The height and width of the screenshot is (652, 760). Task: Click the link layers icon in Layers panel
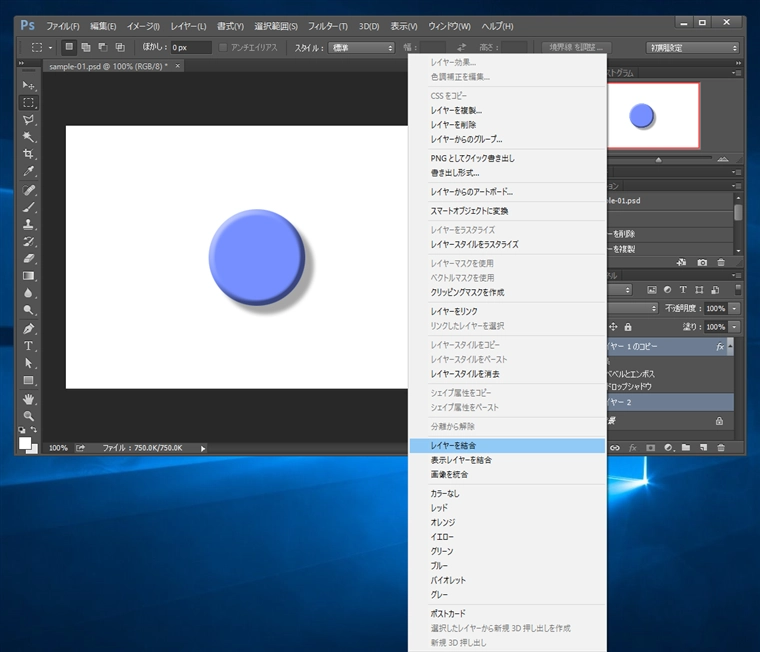pyautogui.click(x=615, y=448)
